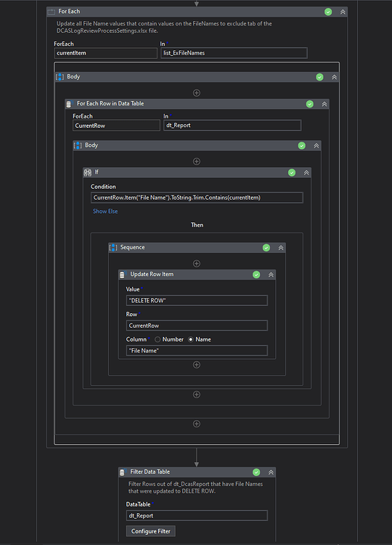The image size is (392, 545).
Task: Click the If Condition expression field
Action: [197, 198]
